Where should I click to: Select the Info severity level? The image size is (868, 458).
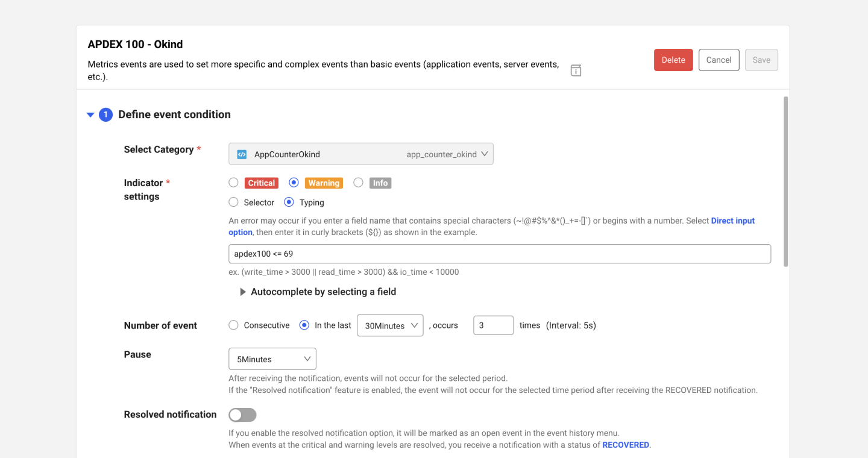[358, 183]
